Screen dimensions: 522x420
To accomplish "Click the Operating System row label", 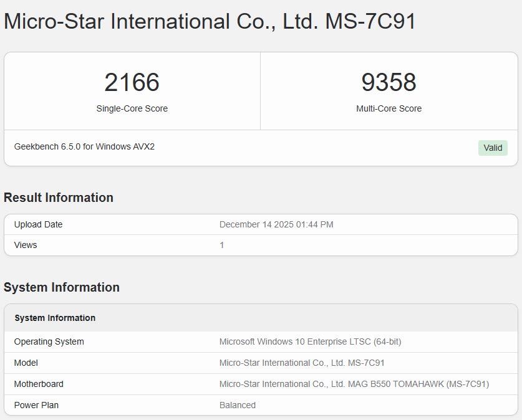I will click(49, 341).
